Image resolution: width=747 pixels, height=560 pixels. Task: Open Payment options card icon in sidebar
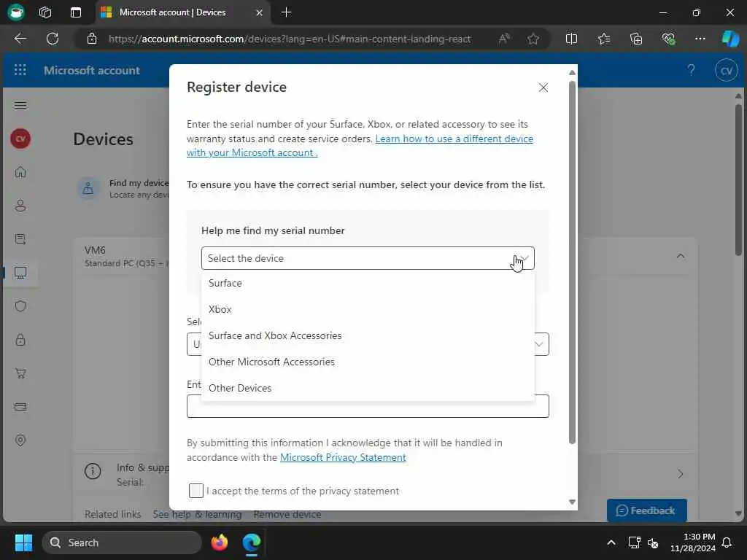click(20, 407)
